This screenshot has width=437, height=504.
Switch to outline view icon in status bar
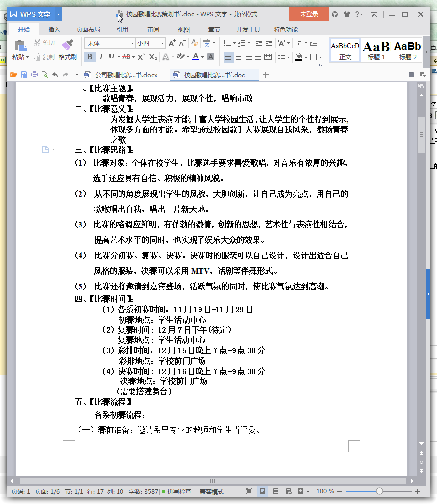(276, 491)
